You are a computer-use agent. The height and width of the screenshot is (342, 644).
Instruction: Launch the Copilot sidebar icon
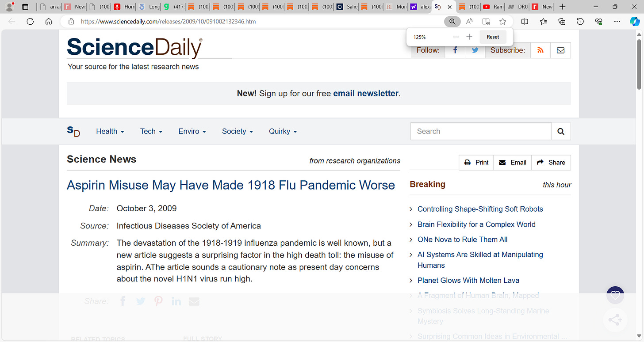coord(635,21)
